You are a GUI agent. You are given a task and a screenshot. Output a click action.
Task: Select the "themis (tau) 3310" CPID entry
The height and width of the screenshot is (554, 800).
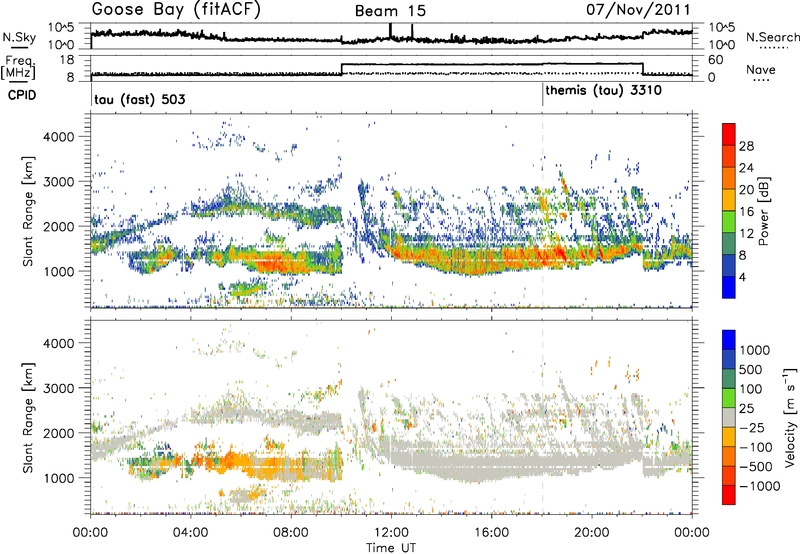tap(604, 91)
